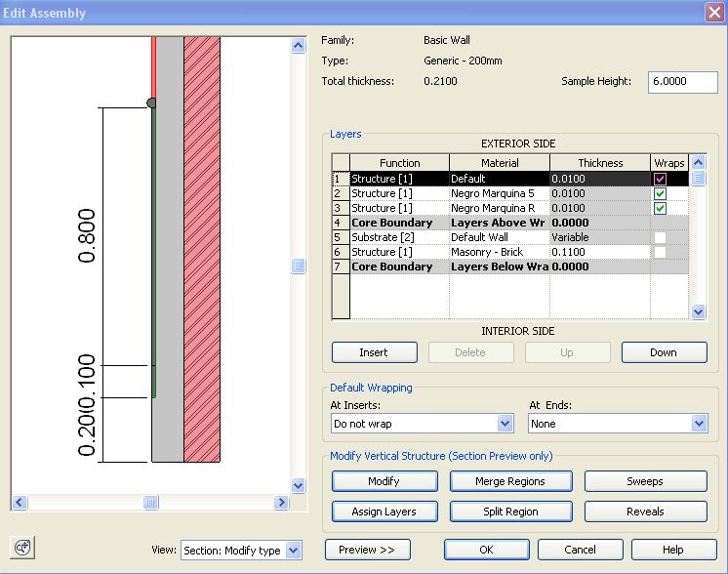This screenshot has height=574, width=728.
Task: Expand the View section dropdown
Action: click(294, 551)
